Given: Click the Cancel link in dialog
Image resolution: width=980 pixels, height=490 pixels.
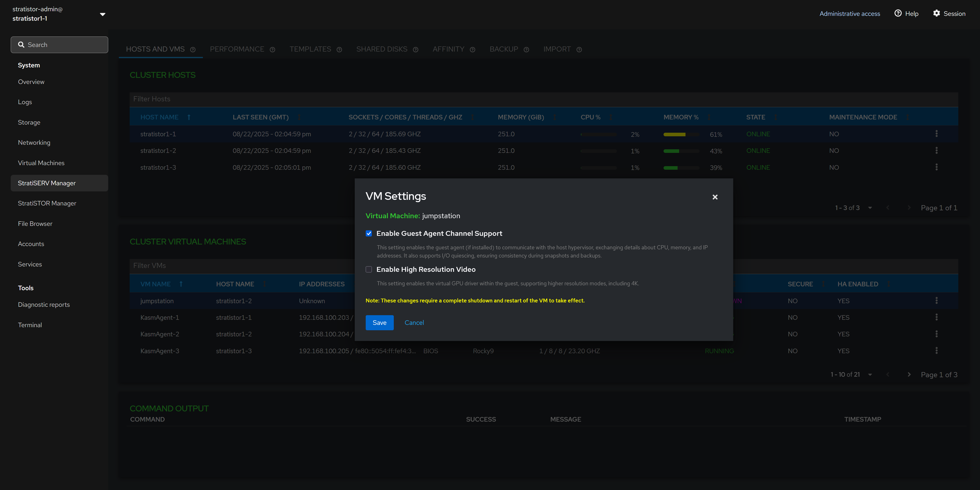Looking at the screenshot, I should [x=414, y=323].
